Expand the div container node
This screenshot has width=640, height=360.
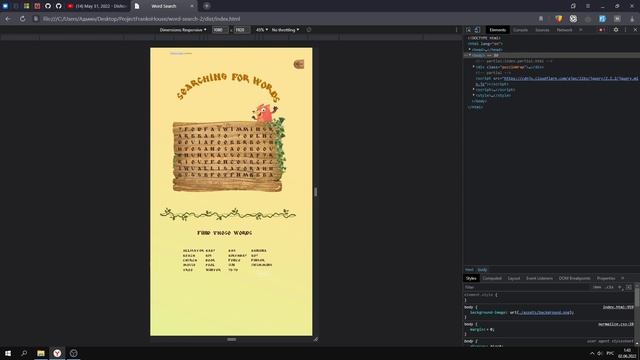474,67
